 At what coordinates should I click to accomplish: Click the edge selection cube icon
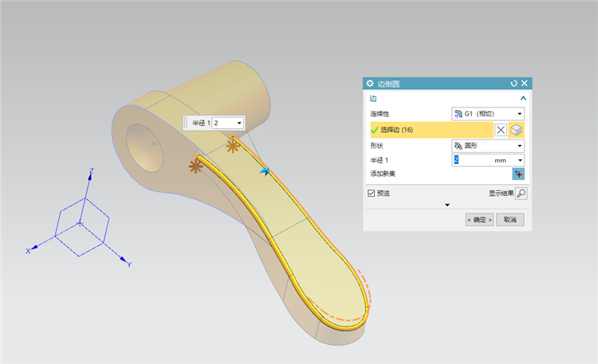click(516, 130)
